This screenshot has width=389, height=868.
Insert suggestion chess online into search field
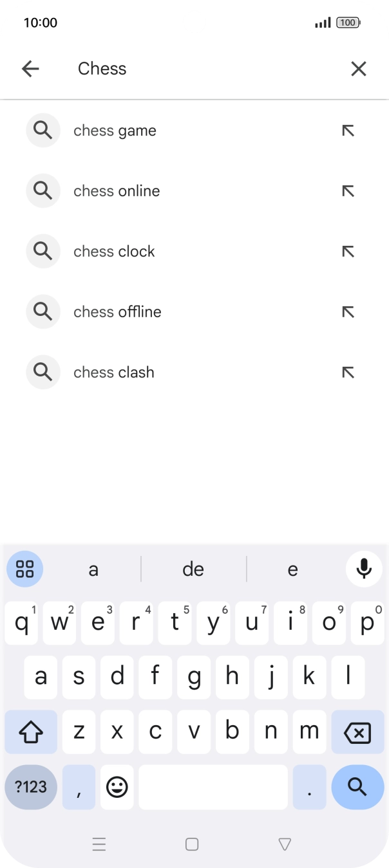pyautogui.click(x=348, y=190)
